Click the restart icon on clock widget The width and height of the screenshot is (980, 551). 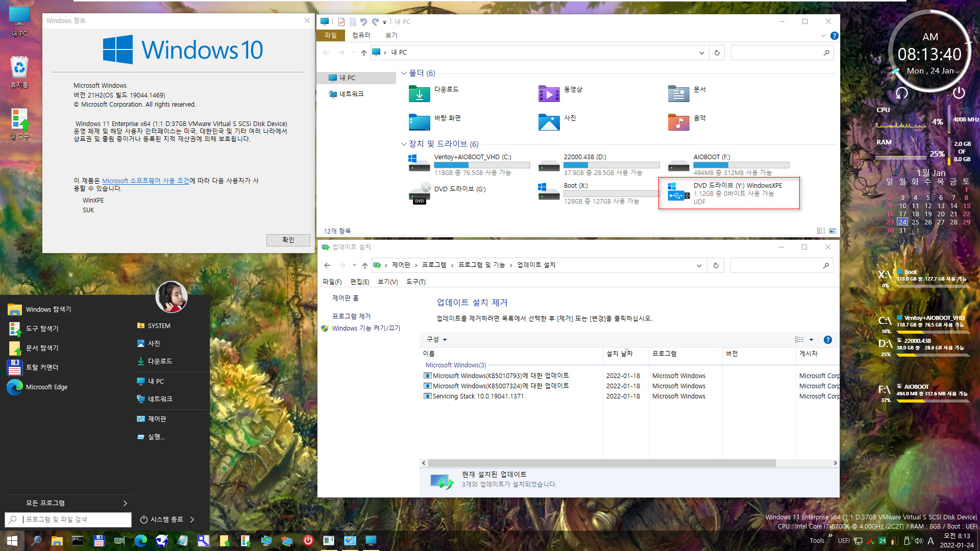[902, 93]
